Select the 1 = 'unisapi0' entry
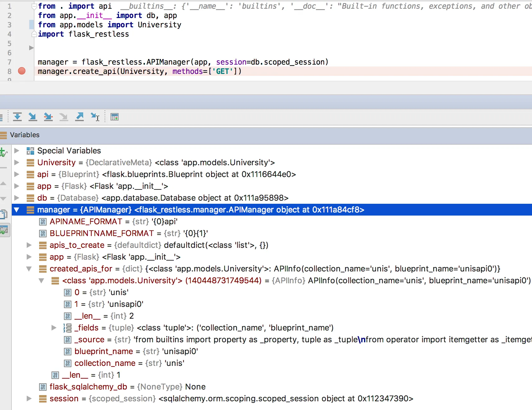 click(272, 304)
